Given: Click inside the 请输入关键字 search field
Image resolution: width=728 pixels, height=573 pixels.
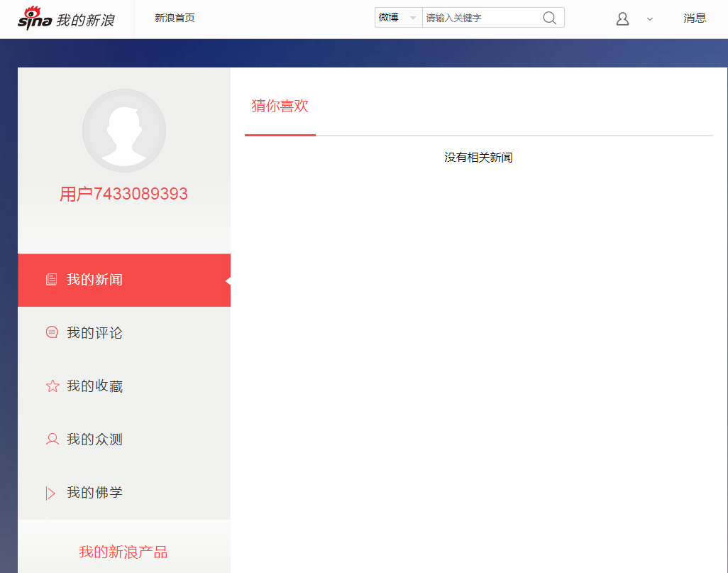Looking at the screenshot, I should coord(475,17).
